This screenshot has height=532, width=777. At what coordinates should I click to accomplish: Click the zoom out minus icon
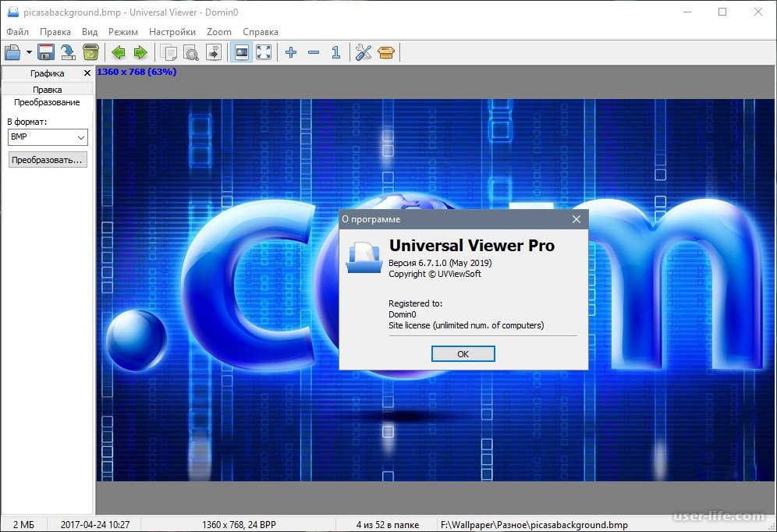[314, 52]
